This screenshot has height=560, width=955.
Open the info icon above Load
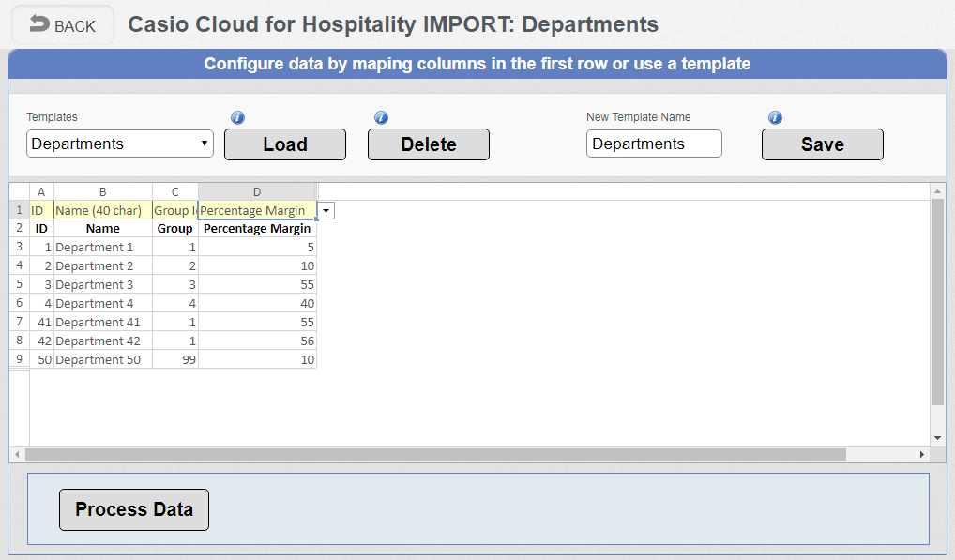click(237, 117)
